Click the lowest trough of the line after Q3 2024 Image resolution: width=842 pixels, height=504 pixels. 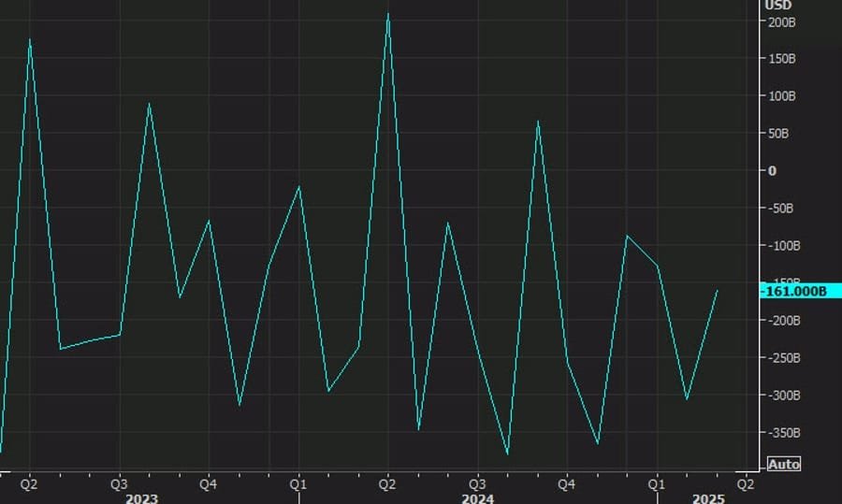click(508, 454)
